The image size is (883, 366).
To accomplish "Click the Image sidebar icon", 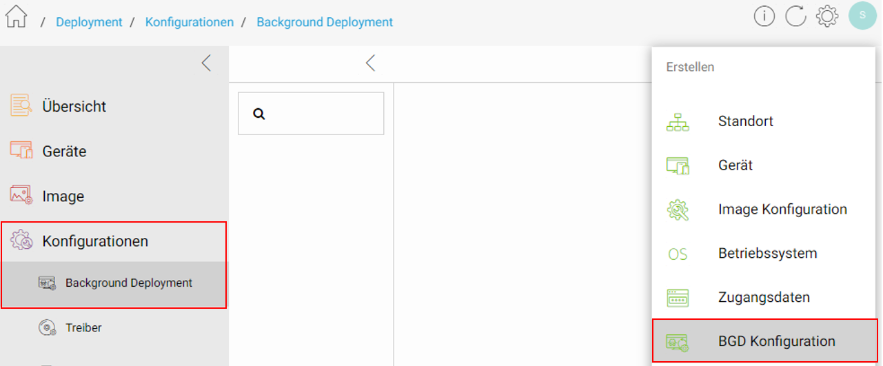I will pos(21,195).
